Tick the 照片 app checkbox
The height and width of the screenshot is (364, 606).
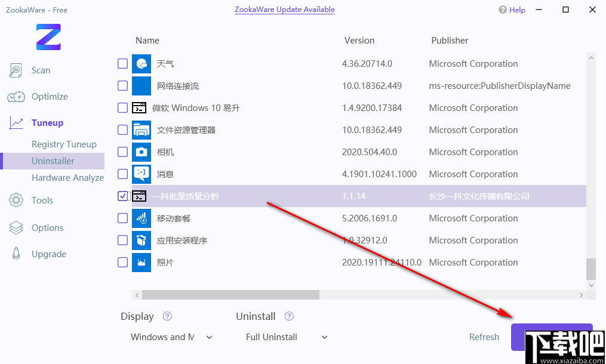(122, 263)
